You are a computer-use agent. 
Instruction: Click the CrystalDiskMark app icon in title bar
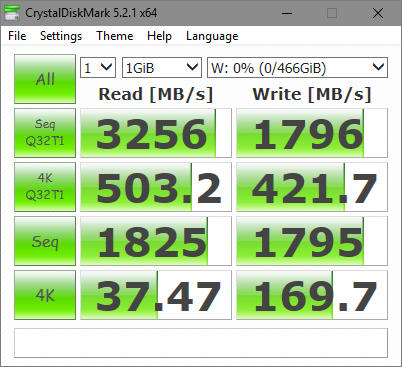tap(12, 13)
